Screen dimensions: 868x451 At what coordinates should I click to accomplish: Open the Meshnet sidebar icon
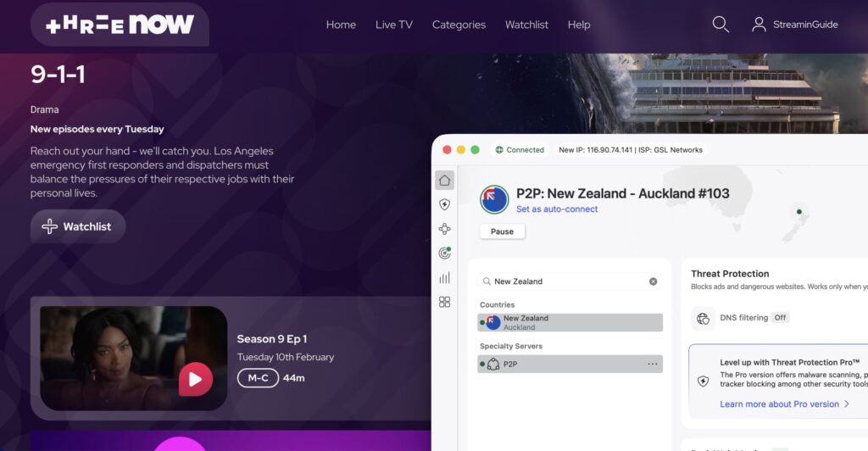coord(444,229)
